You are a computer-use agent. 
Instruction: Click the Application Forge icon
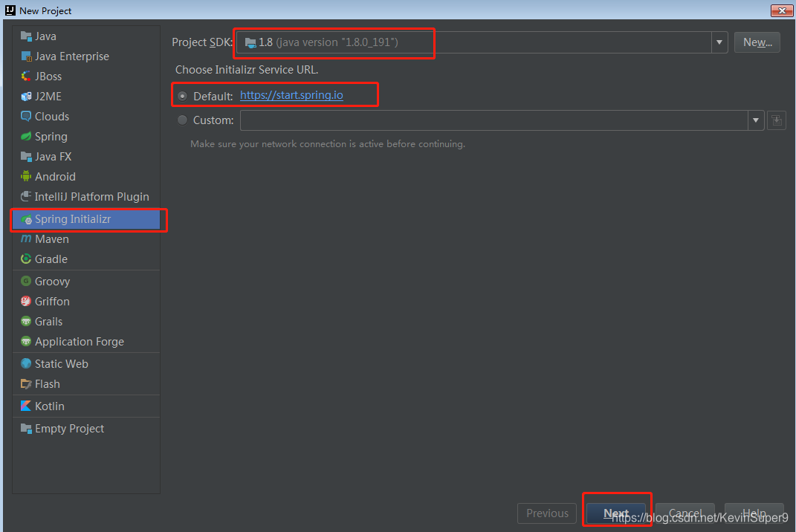click(26, 342)
